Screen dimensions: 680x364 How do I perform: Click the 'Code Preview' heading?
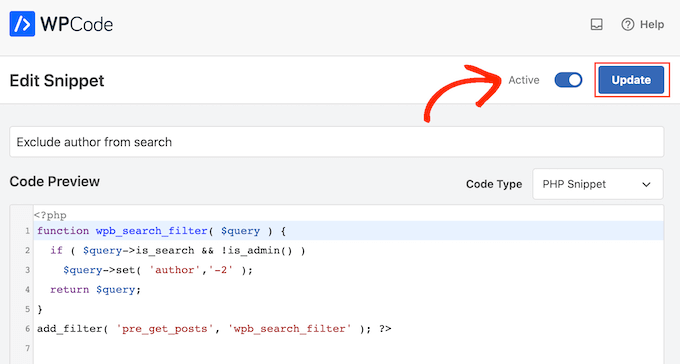tap(55, 181)
